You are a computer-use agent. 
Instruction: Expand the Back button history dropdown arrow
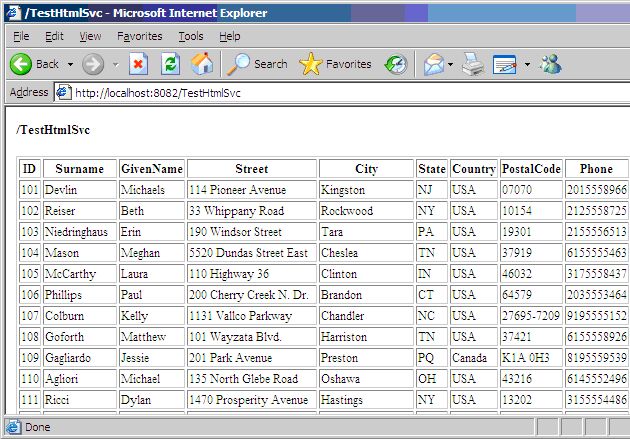click(70, 64)
